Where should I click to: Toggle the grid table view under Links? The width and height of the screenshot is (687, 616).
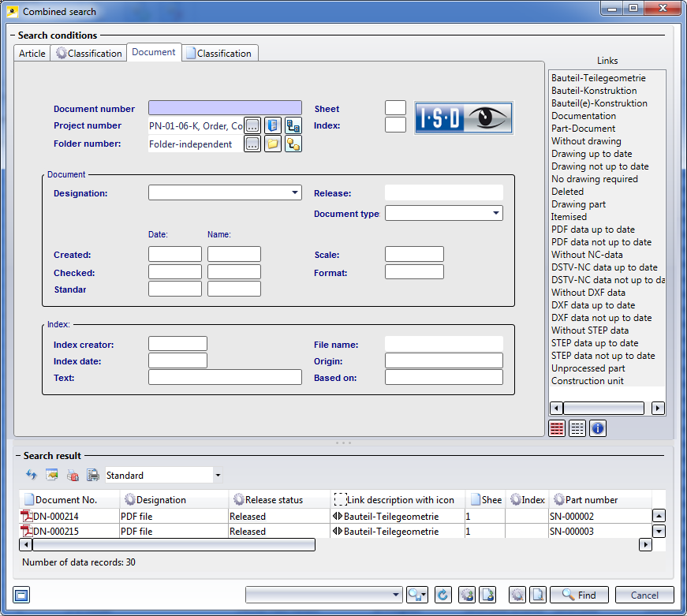[577, 428]
